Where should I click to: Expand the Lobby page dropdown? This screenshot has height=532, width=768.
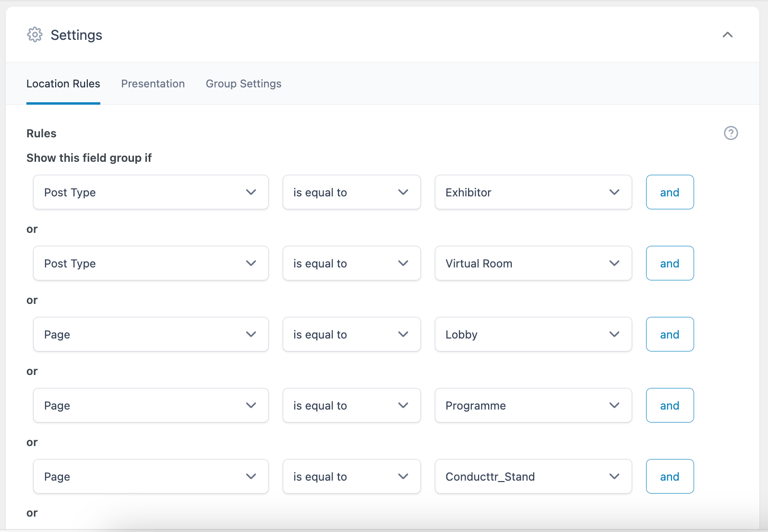tap(533, 334)
